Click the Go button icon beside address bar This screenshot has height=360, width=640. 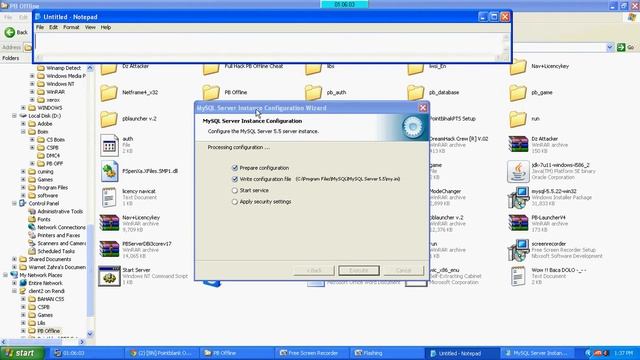[621, 47]
